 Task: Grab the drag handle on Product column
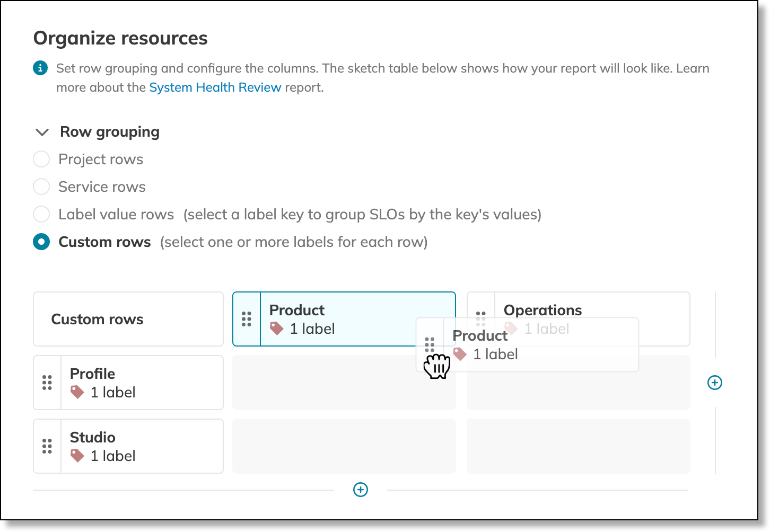point(247,319)
